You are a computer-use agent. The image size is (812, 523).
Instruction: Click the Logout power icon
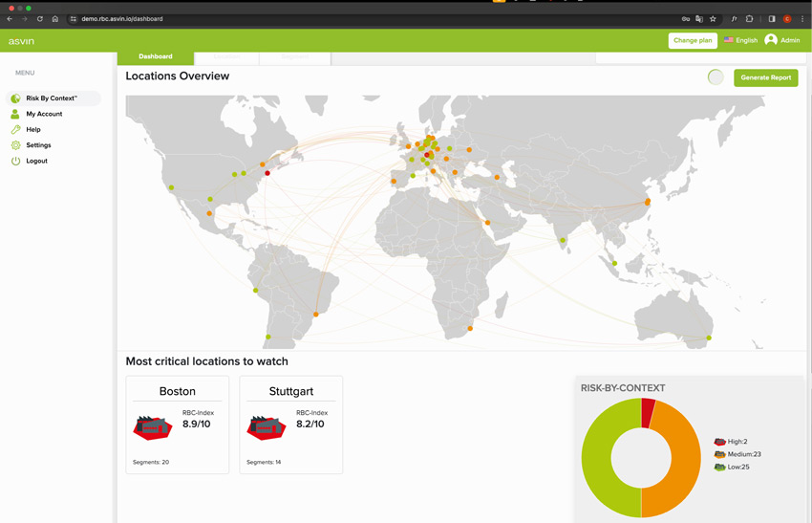point(15,161)
